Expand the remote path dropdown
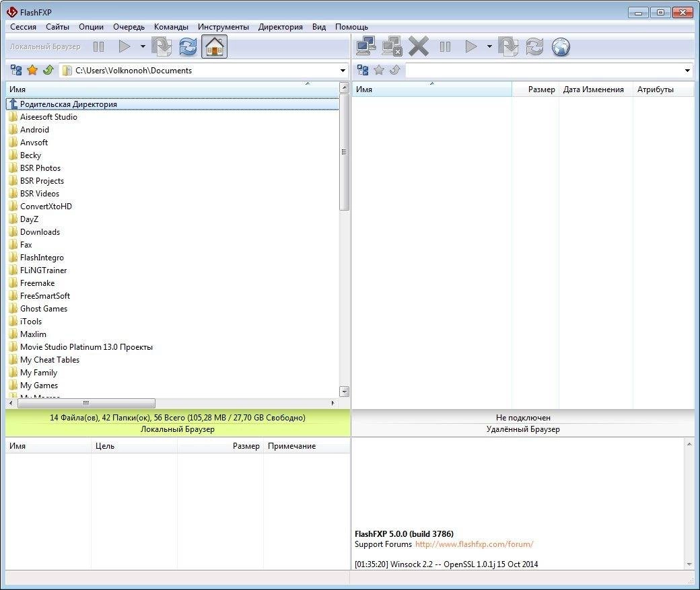The image size is (700, 590). click(x=687, y=71)
